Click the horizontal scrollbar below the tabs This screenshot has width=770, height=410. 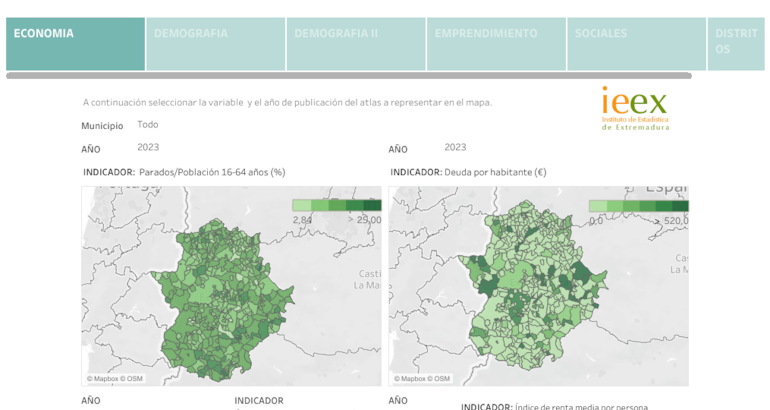click(x=348, y=76)
